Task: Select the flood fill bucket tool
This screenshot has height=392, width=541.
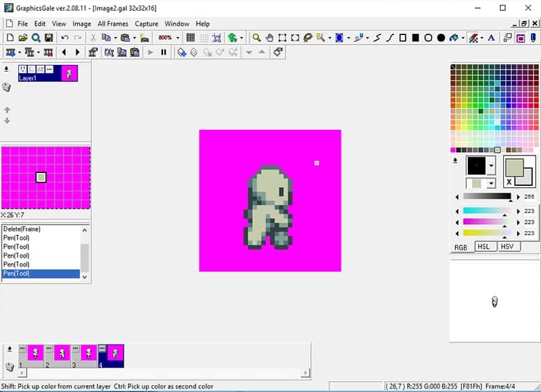Action: 454,38
